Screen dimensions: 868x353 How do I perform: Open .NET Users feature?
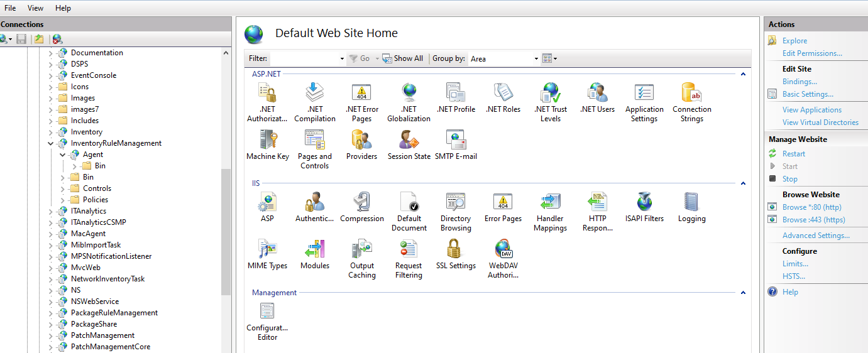coord(597,98)
